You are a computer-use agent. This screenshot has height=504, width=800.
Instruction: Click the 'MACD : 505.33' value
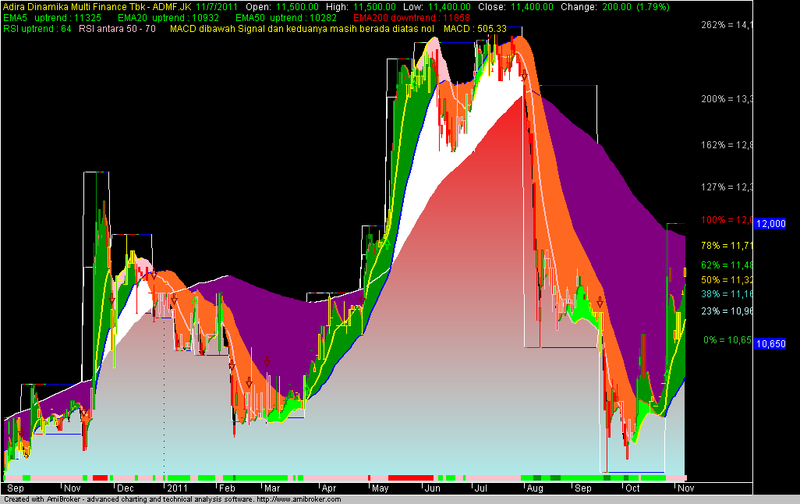475,29
